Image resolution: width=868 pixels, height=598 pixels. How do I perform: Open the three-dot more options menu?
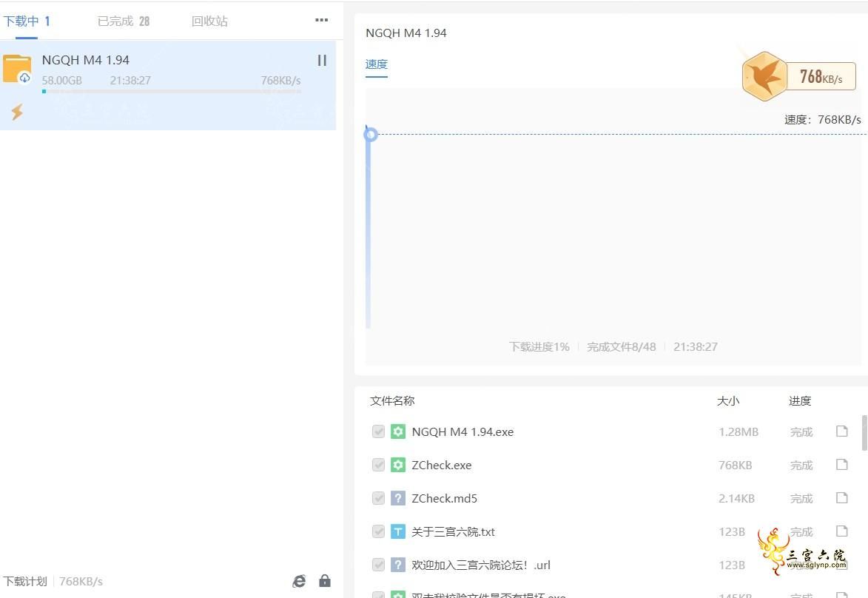click(x=322, y=20)
